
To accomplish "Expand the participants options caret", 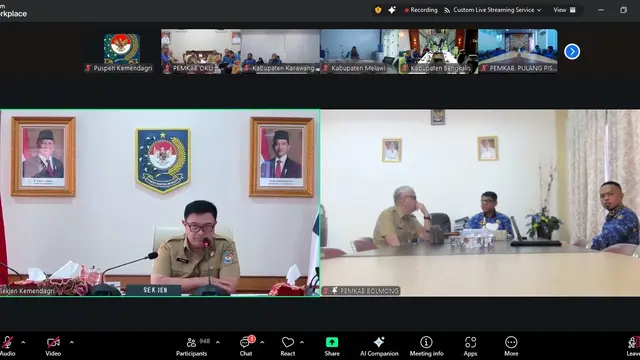I will [218, 342].
